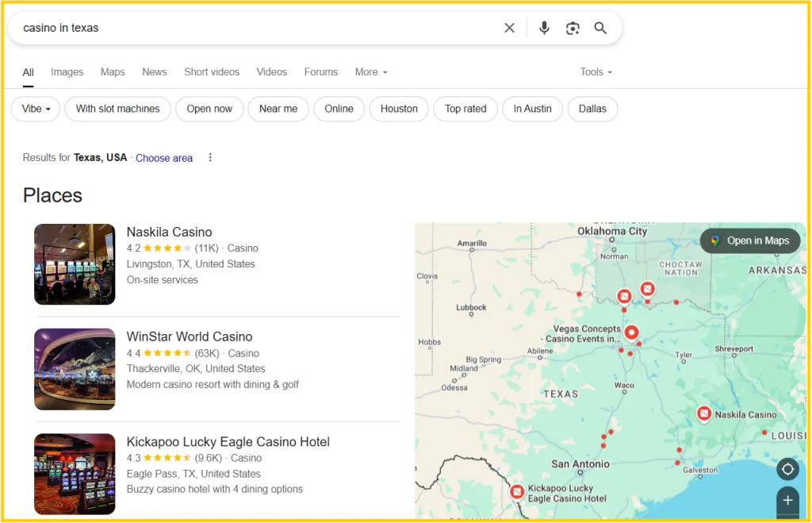This screenshot has width=812, height=523.
Task: Open Google Lens image search
Action: [x=573, y=28]
